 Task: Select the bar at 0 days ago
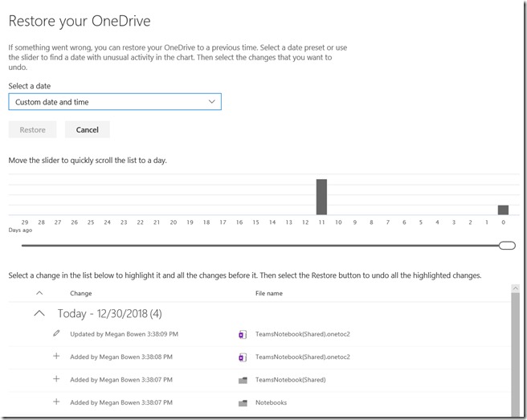click(x=503, y=210)
